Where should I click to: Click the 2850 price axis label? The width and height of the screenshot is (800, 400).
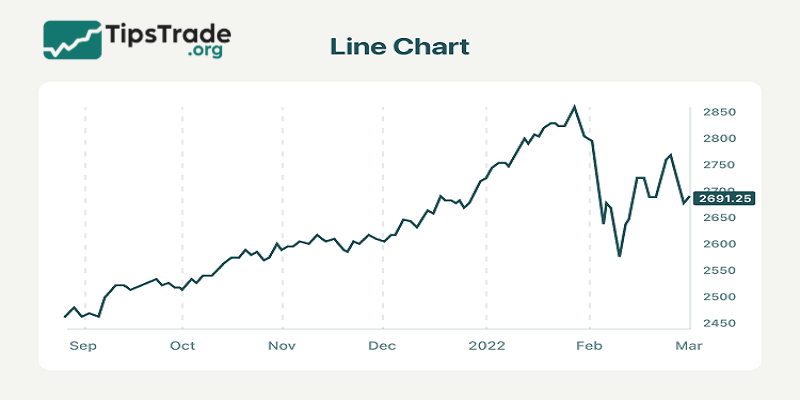(x=717, y=112)
